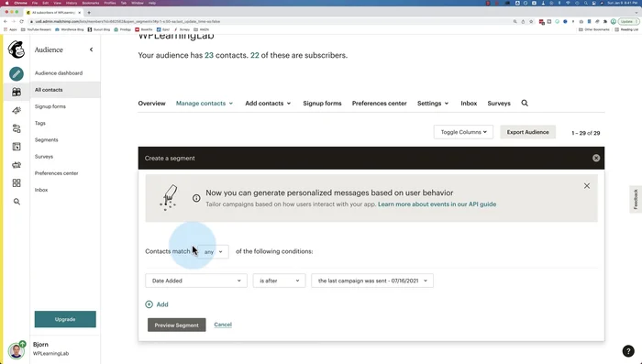Expand the Manage contacts menu
The height and width of the screenshot is (364, 642).
click(x=205, y=104)
